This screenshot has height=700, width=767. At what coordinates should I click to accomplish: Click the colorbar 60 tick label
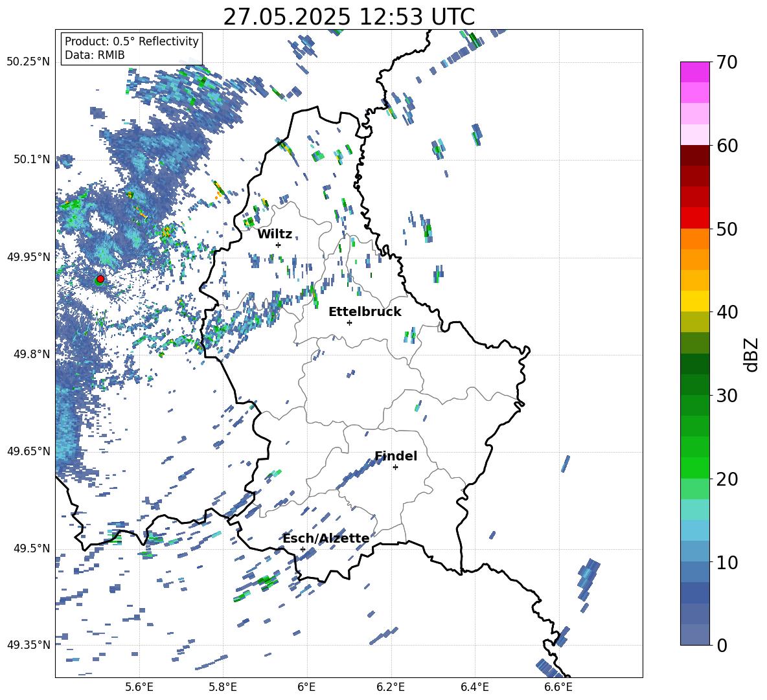point(726,146)
